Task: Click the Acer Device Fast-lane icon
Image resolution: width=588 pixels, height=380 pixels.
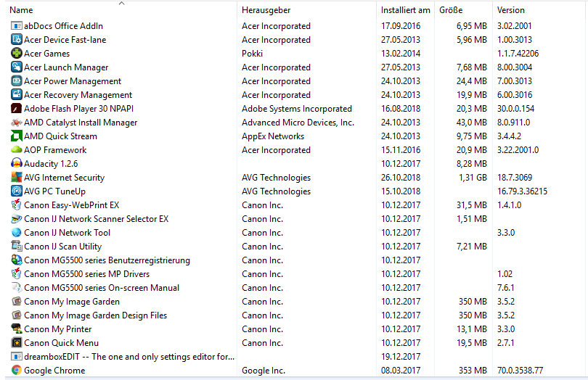Action: (x=17, y=40)
